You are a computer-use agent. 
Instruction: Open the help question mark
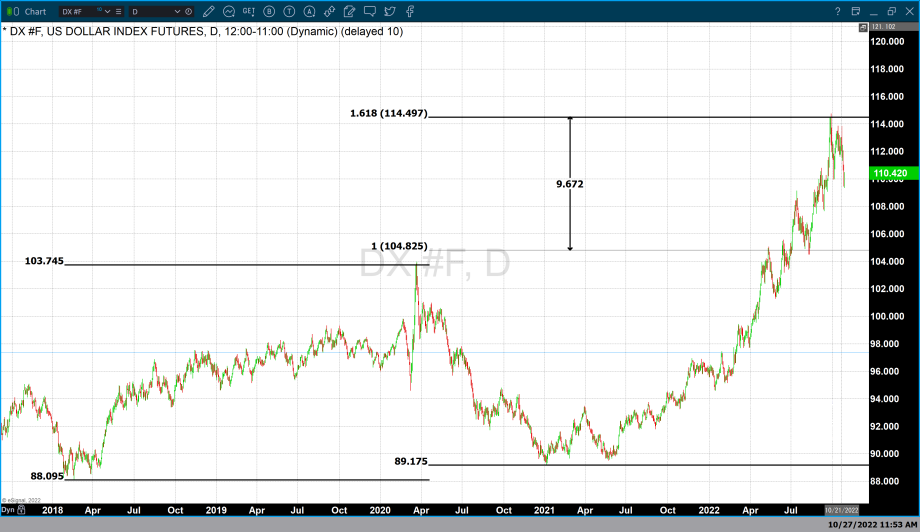tap(838, 11)
